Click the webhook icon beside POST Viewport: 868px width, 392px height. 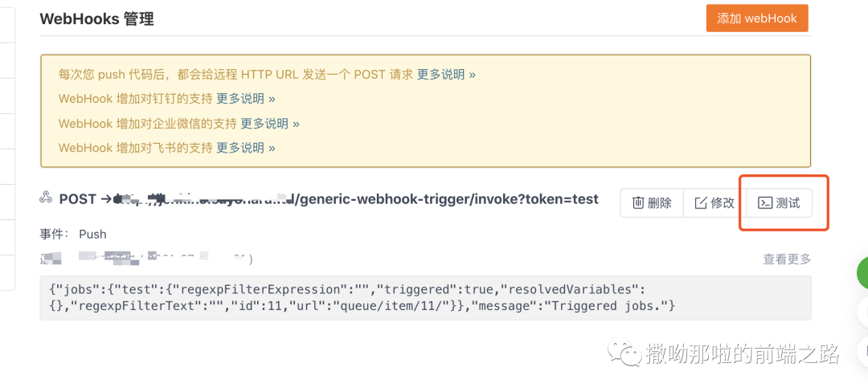(46, 198)
